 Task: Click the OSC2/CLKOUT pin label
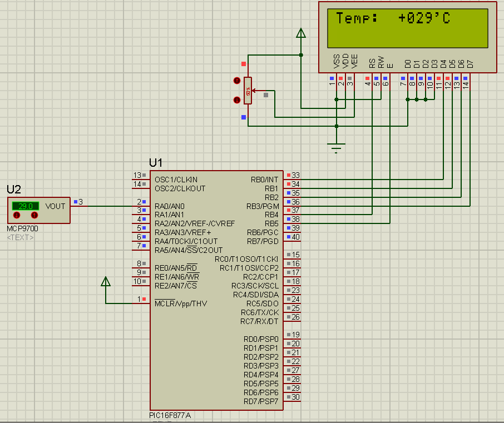pyautogui.click(x=180, y=188)
